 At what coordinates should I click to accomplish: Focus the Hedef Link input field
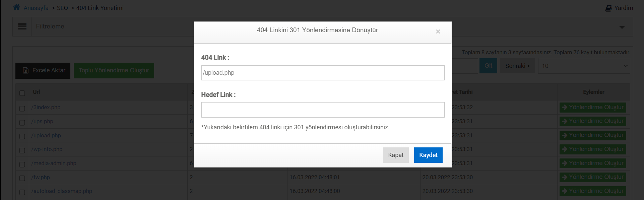pyautogui.click(x=323, y=110)
